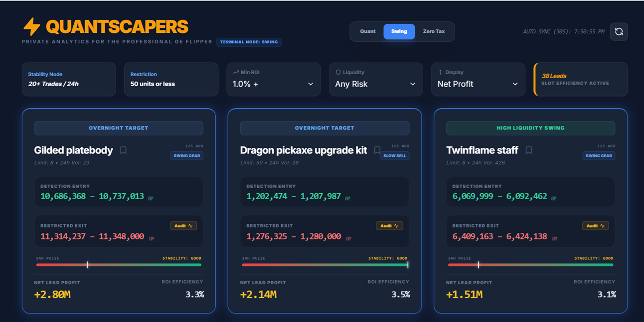The image size is (644, 322).
Task: Bookmark the Twinflame staff item
Action: tap(529, 150)
